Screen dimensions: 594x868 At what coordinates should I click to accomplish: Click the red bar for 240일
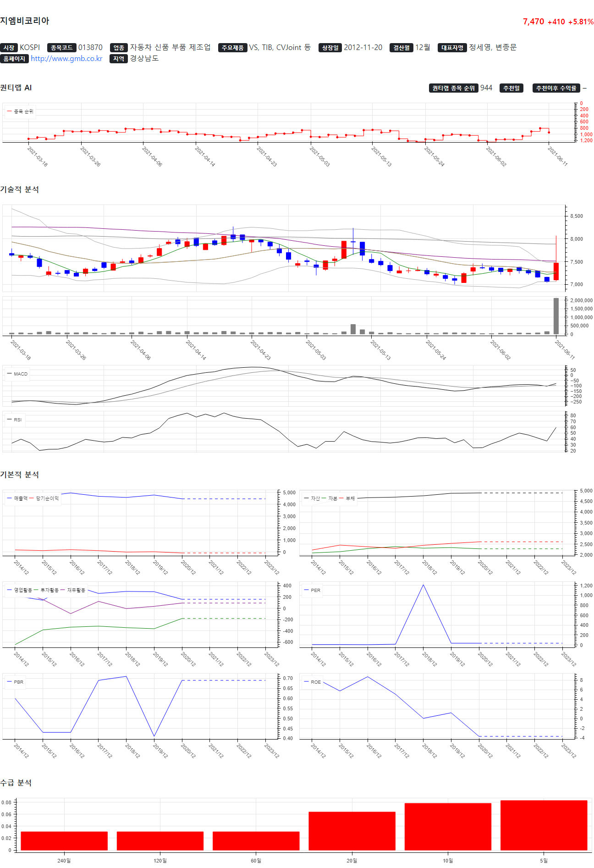click(64, 841)
